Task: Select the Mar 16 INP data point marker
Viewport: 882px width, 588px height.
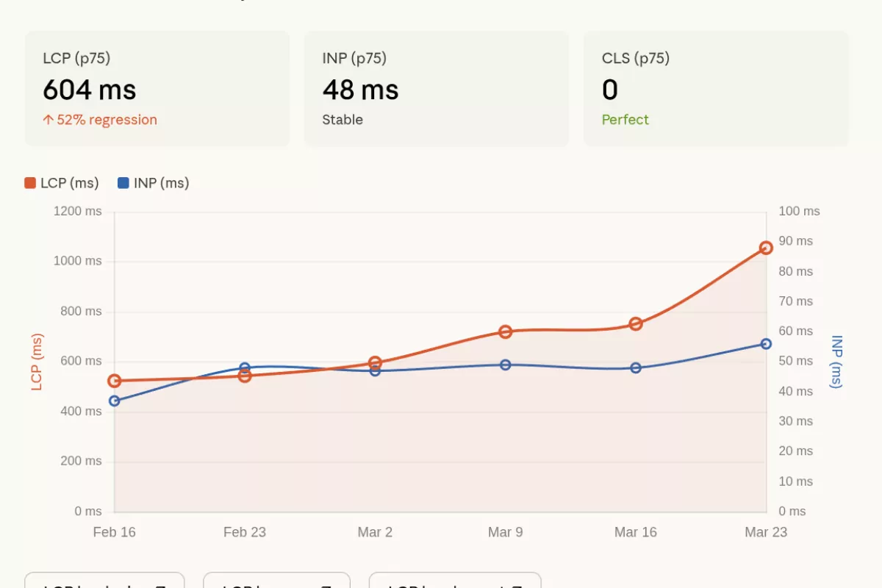Action: coord(635,367)
